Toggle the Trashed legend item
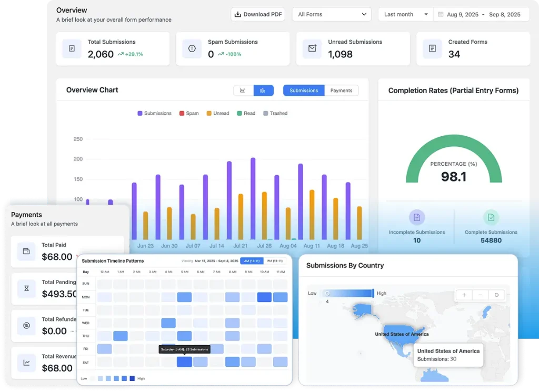539x392 pixels. tap(275, 113)
